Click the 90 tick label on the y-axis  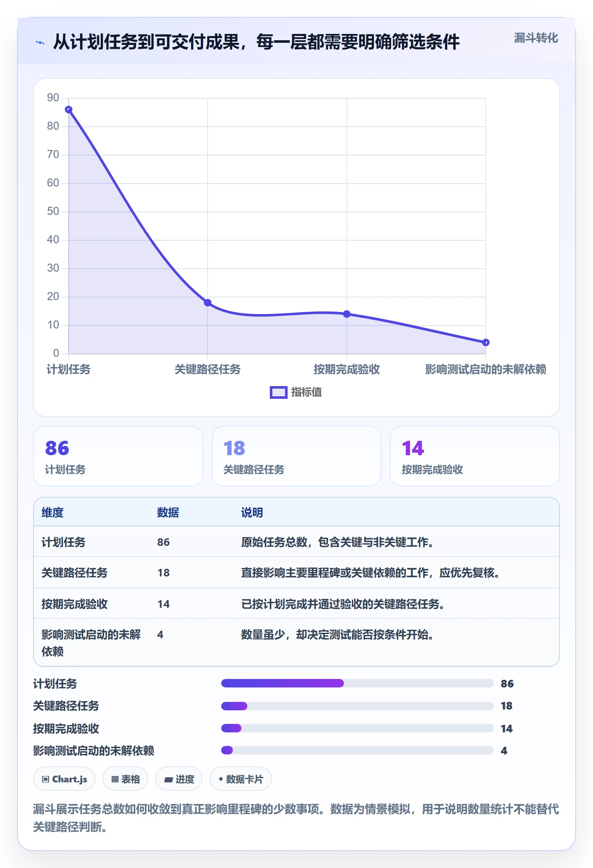pos(53,98)
